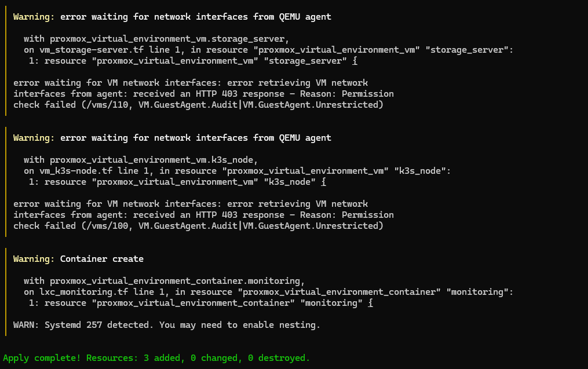The width and height of the screenshot is (588, 369).
Task: Click the file name vm_k3s-node.tf
Action: (76, 171)
